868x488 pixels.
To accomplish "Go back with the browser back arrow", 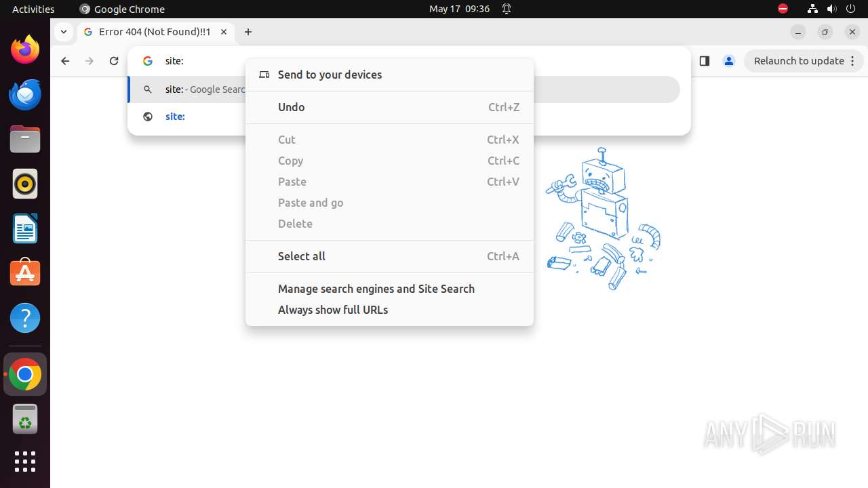I will (x=65, y=61).
